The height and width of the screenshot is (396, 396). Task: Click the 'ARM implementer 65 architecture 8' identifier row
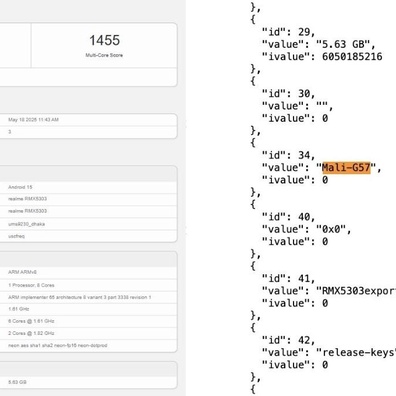tap(88, 297)
